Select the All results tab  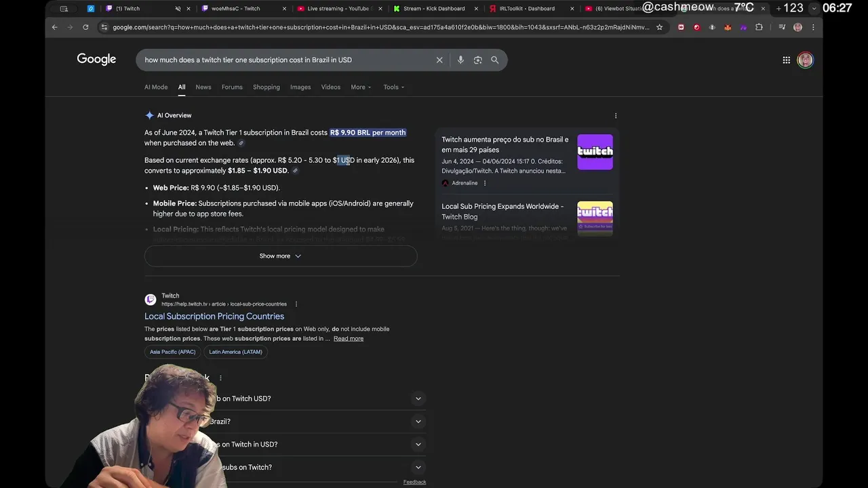coord(182,87)
